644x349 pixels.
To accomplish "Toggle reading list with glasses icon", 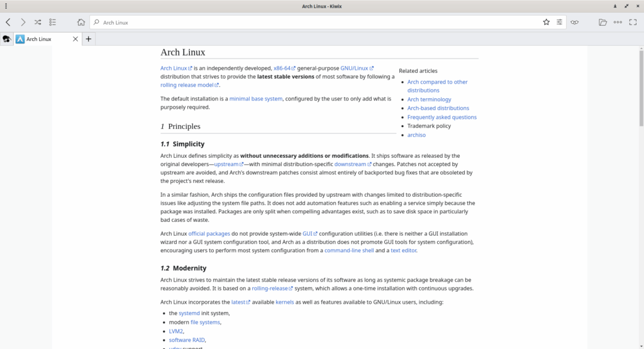I will click(575, 22).
